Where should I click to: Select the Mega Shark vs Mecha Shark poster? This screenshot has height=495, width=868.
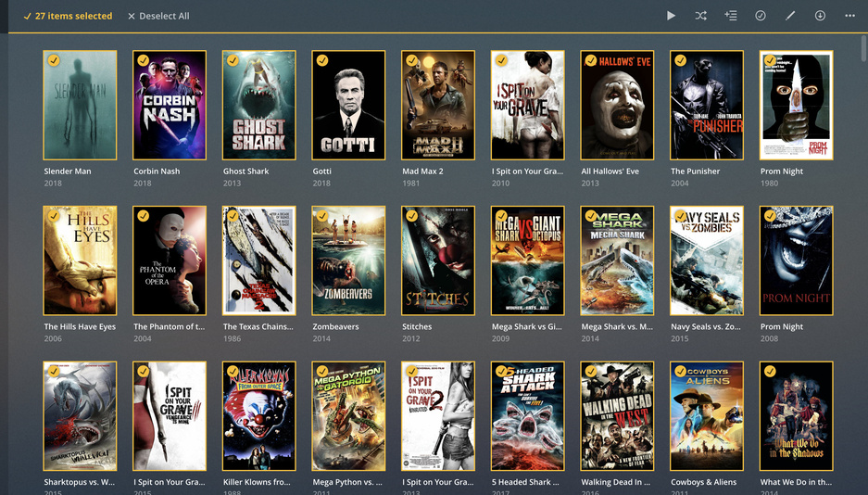click(x=617, y=260)
